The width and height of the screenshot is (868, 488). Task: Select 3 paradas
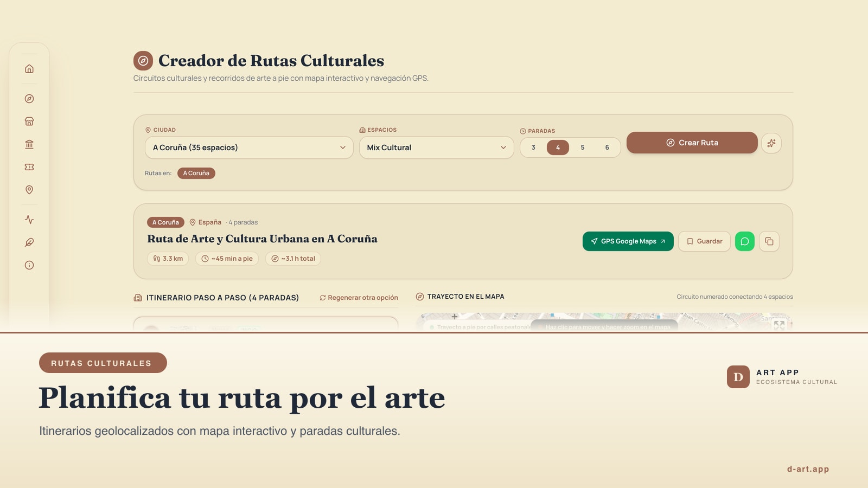533,147
